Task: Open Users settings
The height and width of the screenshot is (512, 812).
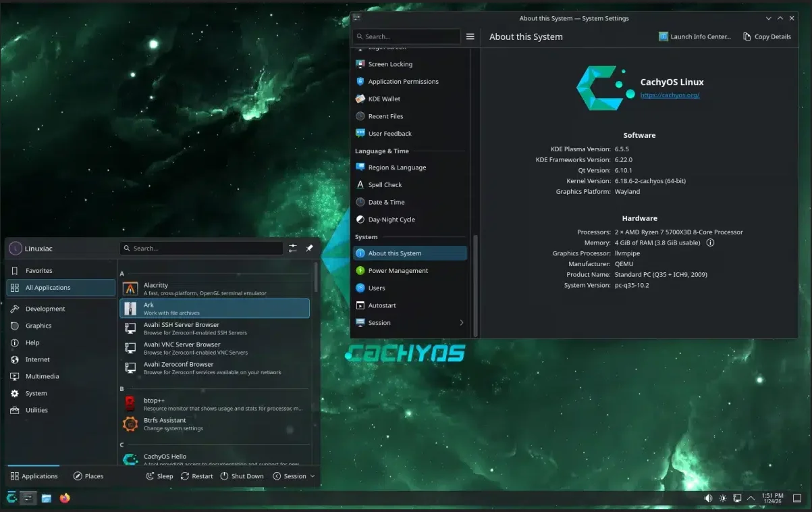Action: click(410, 288)
